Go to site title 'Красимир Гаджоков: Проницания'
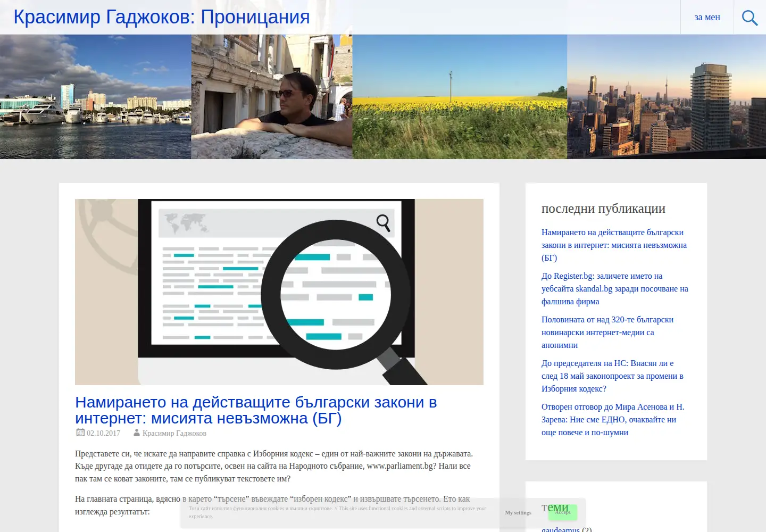Screen dimensions: 766x532 (162, 17)
